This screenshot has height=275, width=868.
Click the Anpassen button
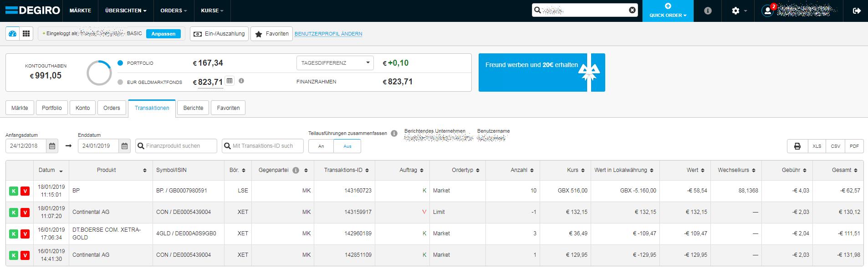tap(163, 34)
